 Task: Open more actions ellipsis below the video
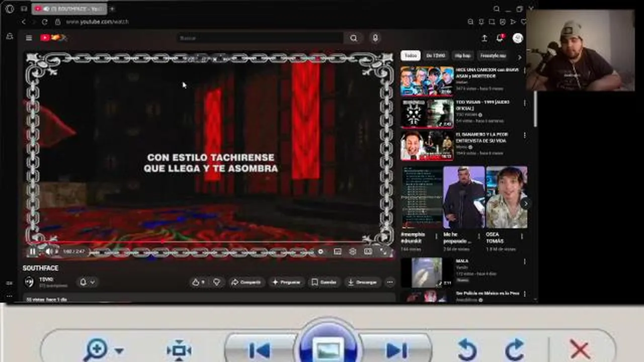tap(390, 283)
